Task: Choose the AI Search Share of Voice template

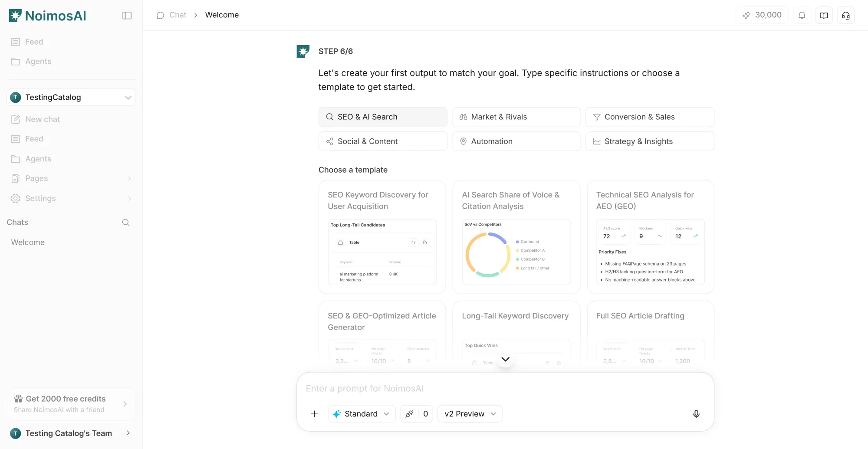Action: (516, 237)
